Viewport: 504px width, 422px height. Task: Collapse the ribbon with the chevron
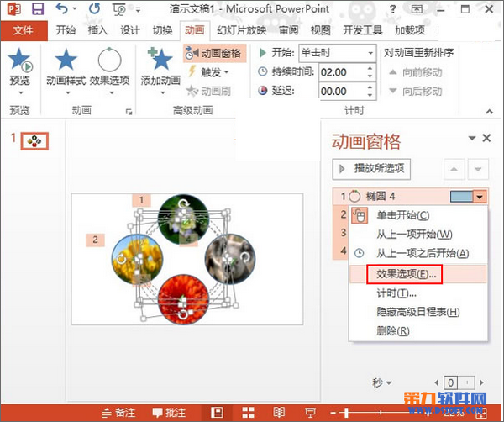tap(489, 112)
